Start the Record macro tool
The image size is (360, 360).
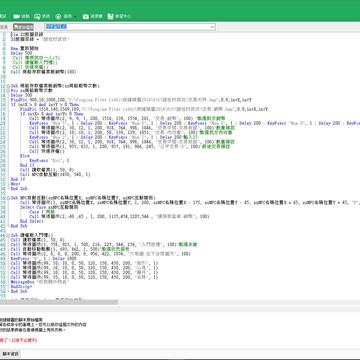pyautogui.click(x=21, y=16)
